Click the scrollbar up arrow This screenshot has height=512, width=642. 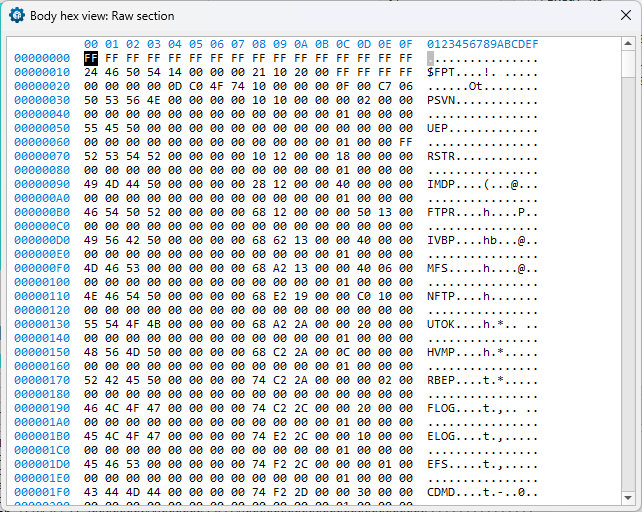(628, 43)
